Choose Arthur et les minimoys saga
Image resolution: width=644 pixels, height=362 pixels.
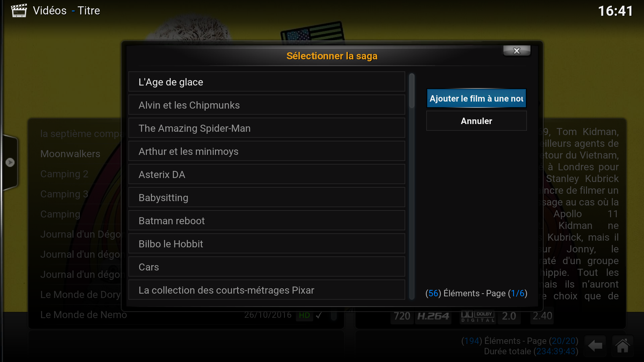267,151
